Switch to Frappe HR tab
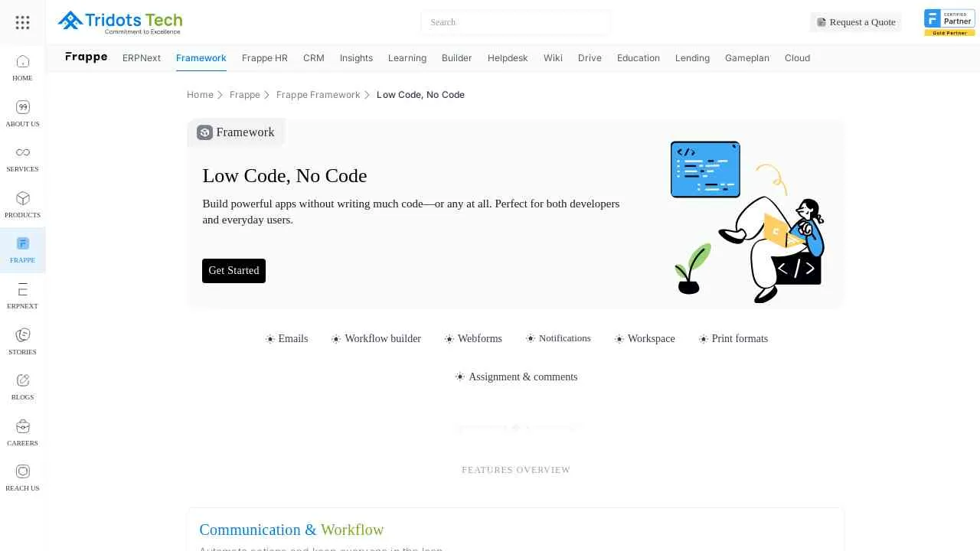Viewport: 980px width, 551px height. pyautogui.click(x=265, y=58)
